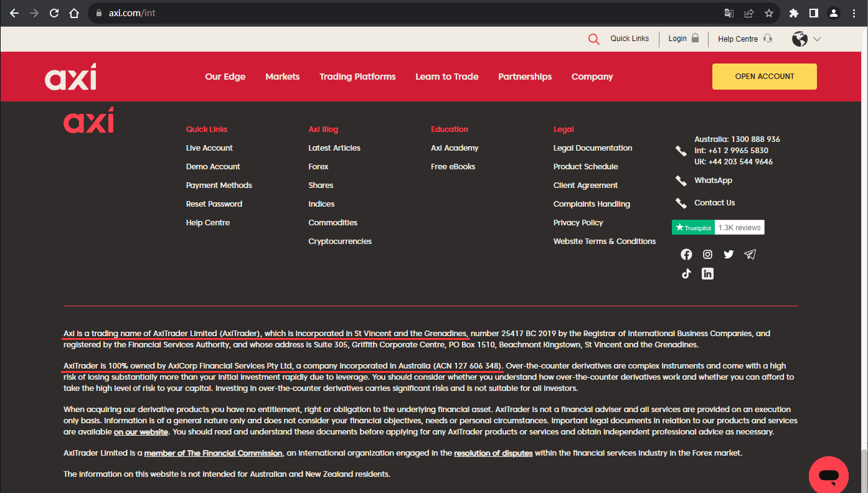Open the Client Agreement link
This screenshot has height=493, width=868.
coord(586,185)
